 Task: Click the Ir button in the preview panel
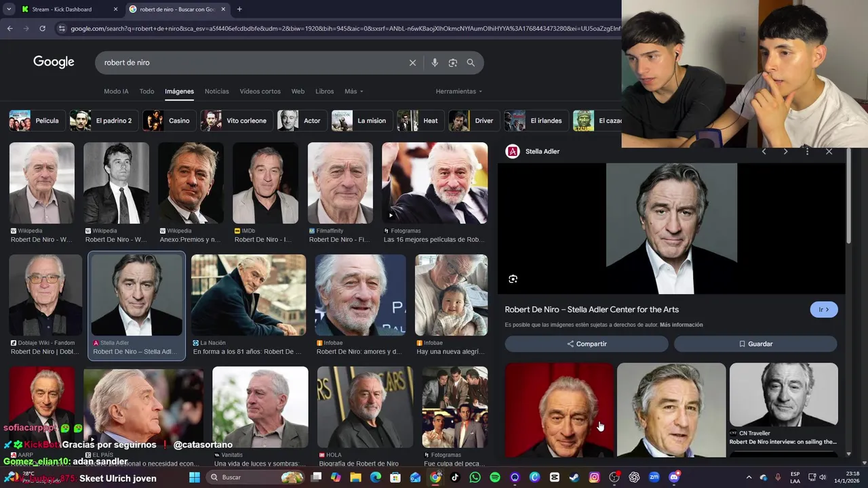(x=824, y=310)
